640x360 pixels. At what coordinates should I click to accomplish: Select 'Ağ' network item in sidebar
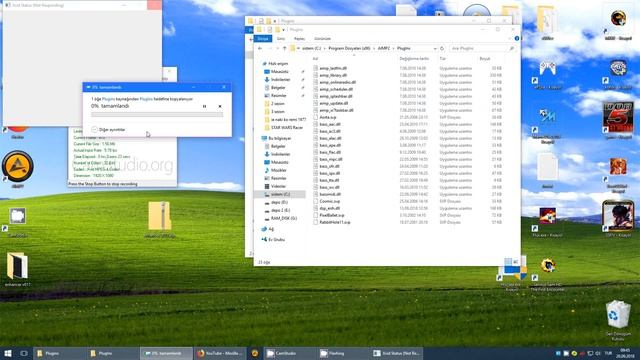click(x=271, y=229)
